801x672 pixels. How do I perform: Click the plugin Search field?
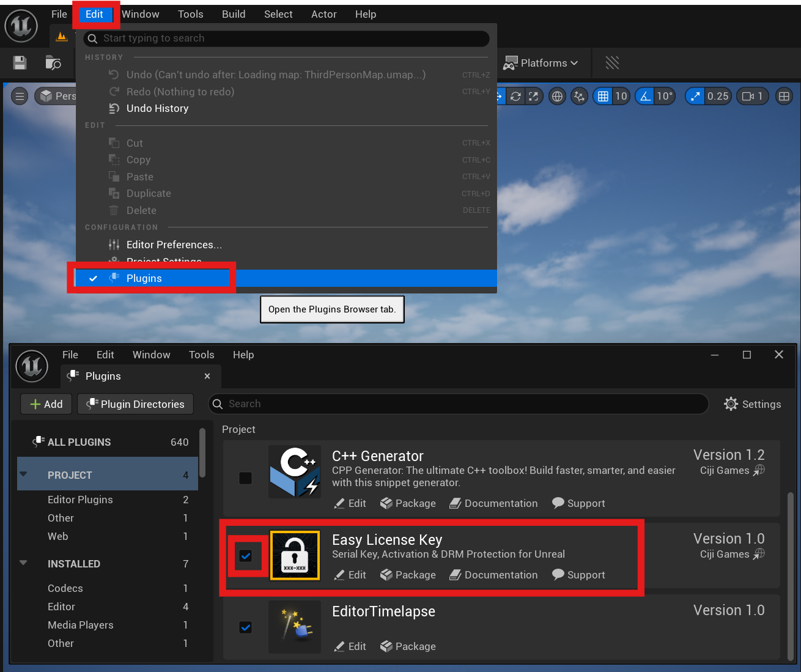[x=459, y=404]
